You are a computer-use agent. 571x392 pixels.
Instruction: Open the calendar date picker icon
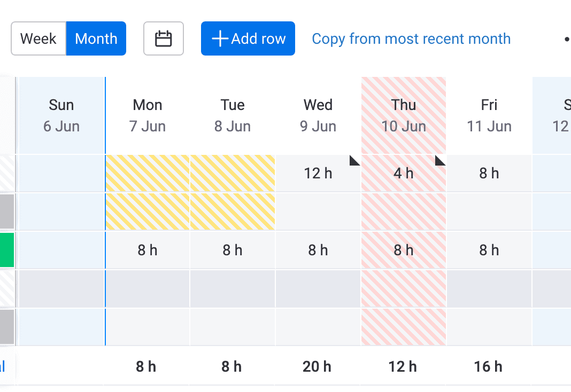(x=164, y=38)
